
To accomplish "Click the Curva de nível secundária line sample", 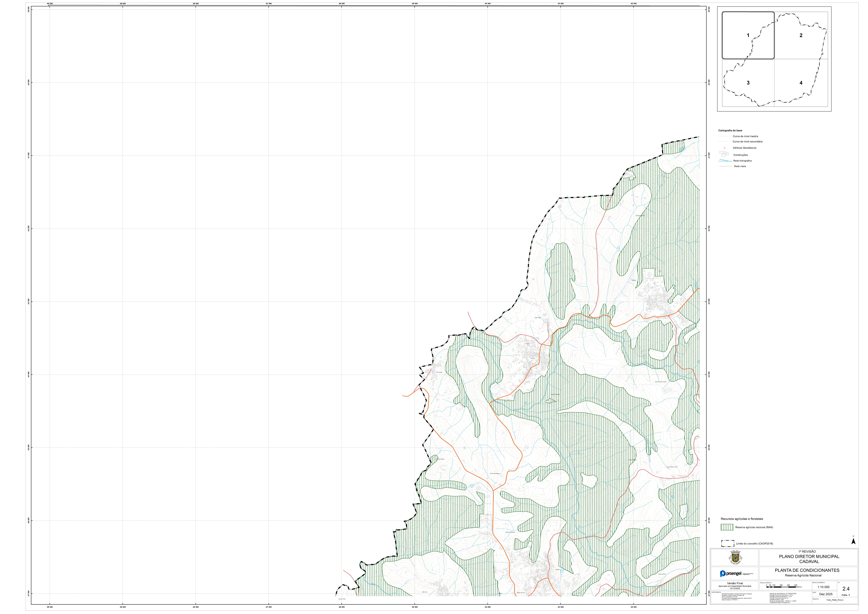I will [x=724, y=141].
